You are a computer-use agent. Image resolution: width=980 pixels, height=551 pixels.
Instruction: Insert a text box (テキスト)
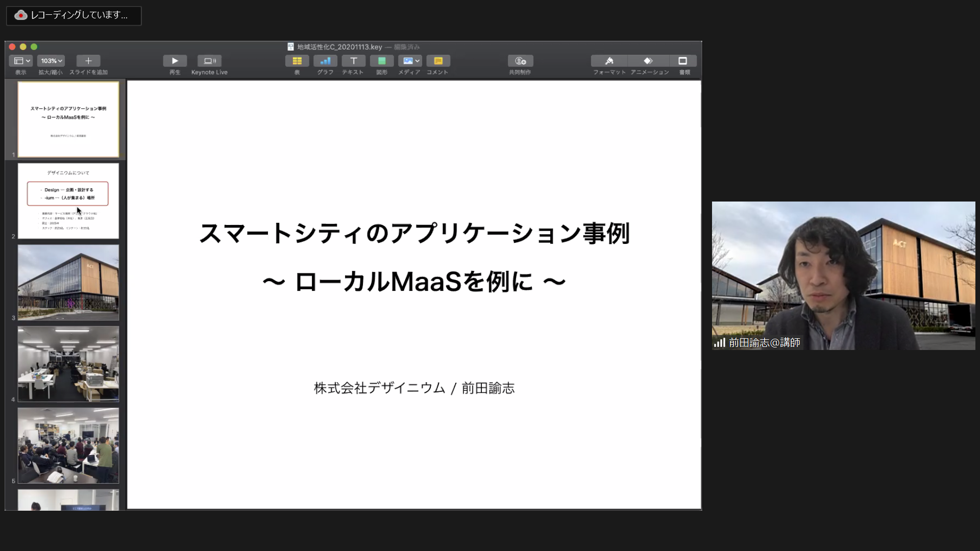click(x=353, y=61)
